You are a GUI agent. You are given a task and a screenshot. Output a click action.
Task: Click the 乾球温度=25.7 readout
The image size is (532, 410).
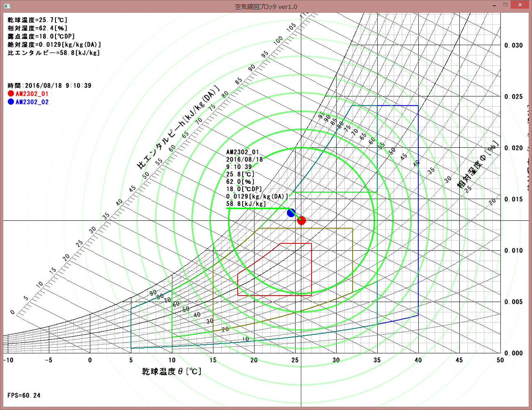pyautogui.click(x=37, y=20)
